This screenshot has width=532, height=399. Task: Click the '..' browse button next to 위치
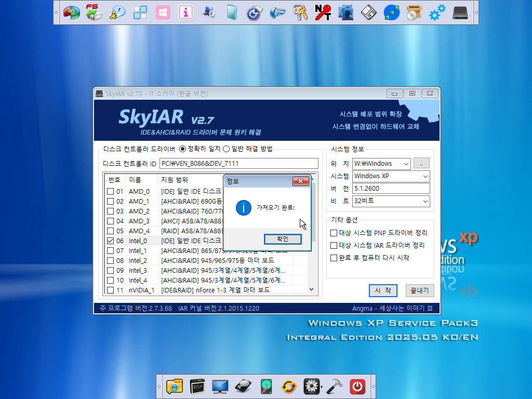pyautogui.click(x=421, y=163)
